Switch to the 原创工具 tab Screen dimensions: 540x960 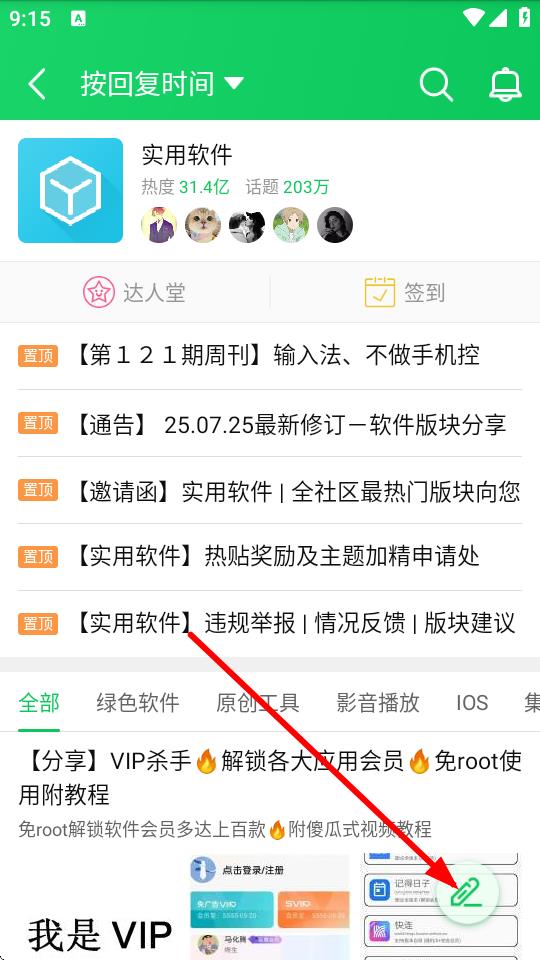[x=258, y=702]
